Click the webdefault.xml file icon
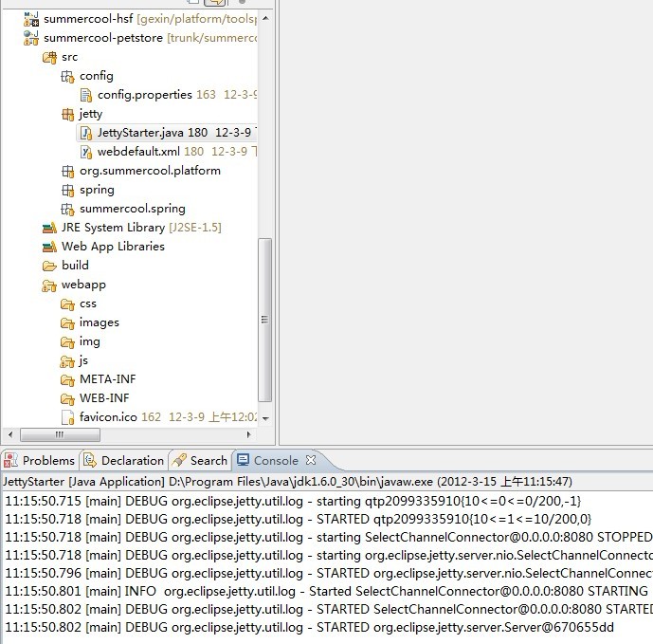This screenshot has width=653, height=644. (x=86, y=152)
